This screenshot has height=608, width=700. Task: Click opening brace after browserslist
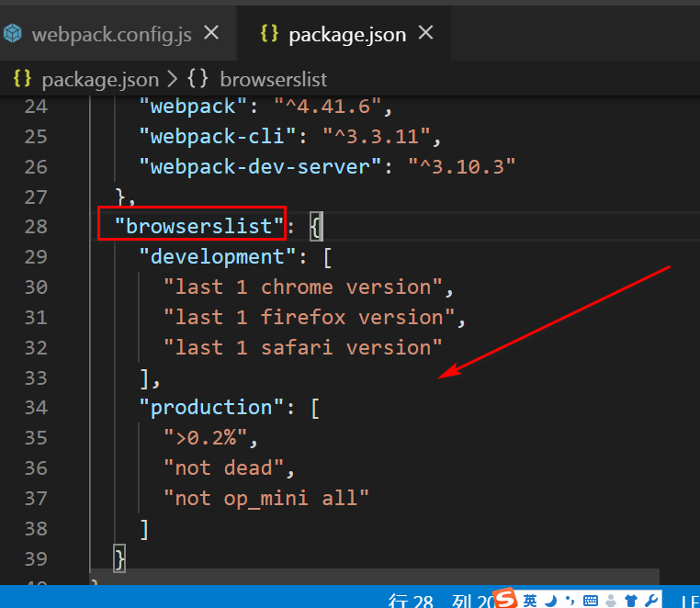(315, 226)
